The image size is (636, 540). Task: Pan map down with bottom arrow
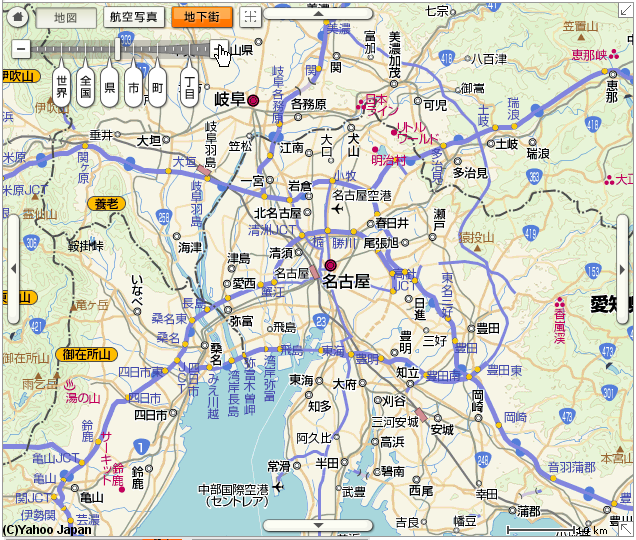318,525
